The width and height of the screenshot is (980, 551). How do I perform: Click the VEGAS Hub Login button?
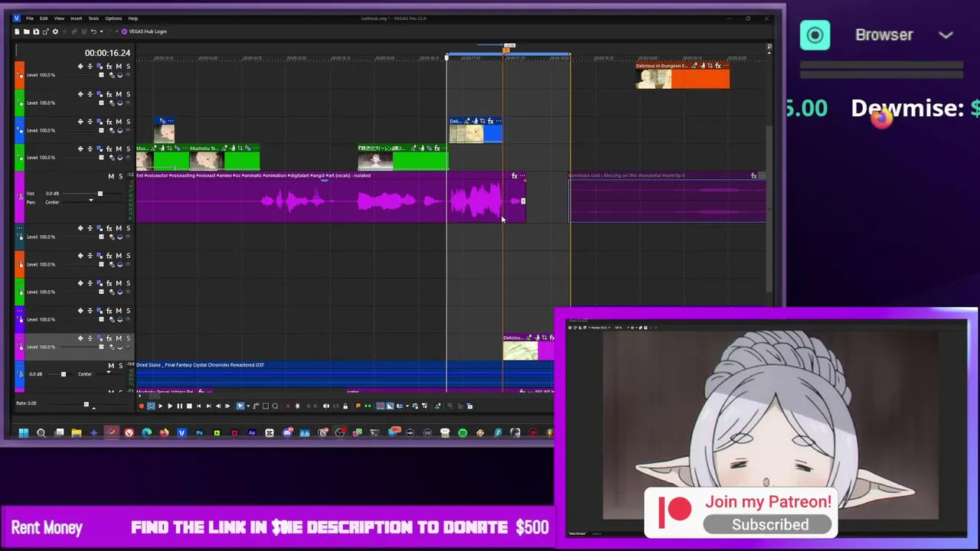[x=144, y=31]
